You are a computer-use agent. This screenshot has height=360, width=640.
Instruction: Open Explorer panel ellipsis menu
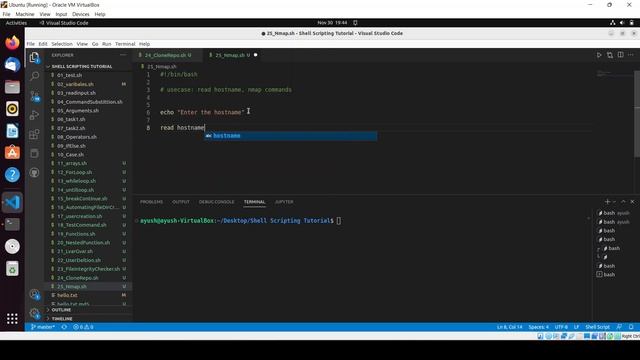tap(123, 55)
